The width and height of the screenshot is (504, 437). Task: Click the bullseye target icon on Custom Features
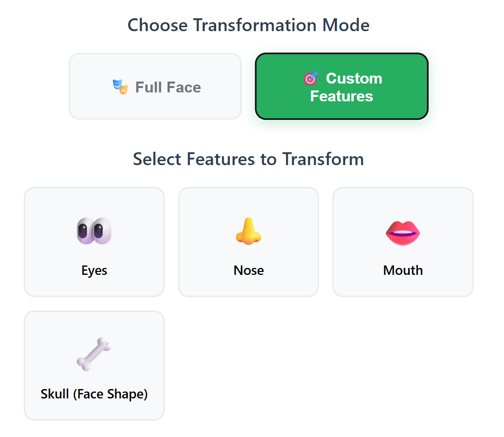(x=311, y=79)
